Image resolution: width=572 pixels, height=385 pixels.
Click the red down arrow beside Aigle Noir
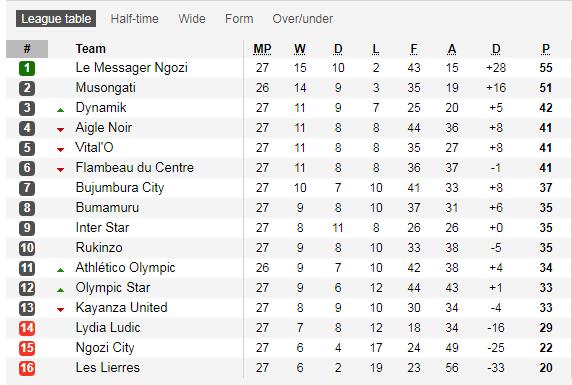click(x=61, y=130)
